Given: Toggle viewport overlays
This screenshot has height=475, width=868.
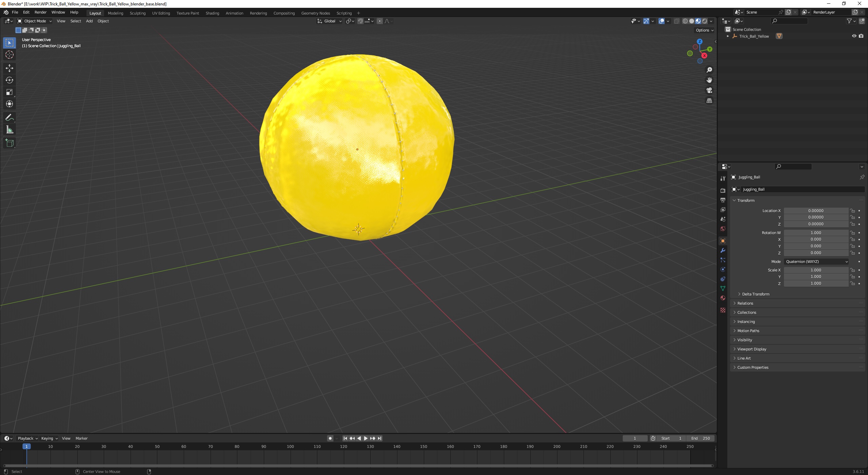Looking at the screenshot, I should 662,21.
